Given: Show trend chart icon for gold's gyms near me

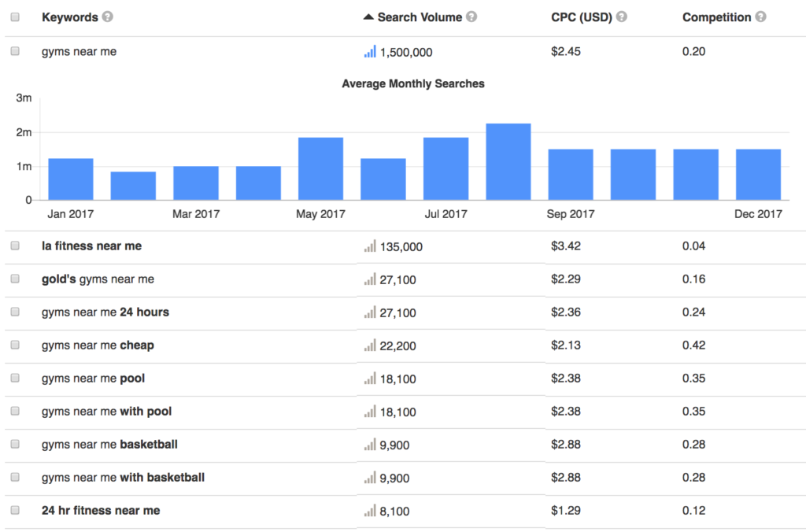Looking at the screenshot, I should (x=370, y=279).
